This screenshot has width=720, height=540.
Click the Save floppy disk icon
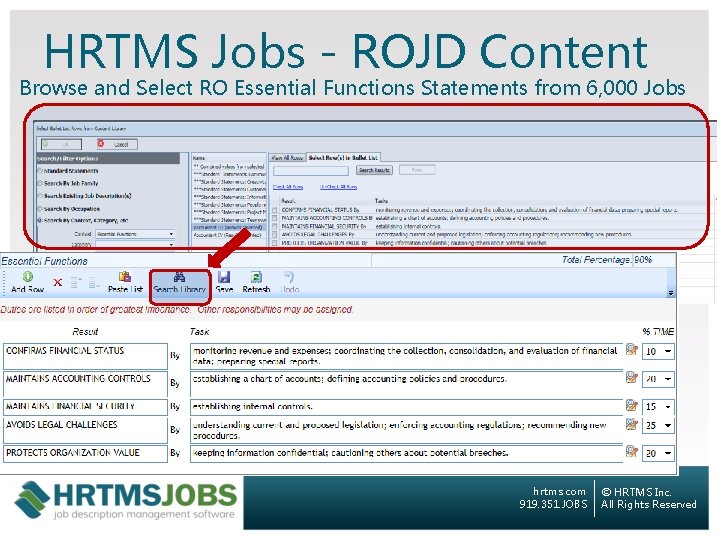(224, 277)
